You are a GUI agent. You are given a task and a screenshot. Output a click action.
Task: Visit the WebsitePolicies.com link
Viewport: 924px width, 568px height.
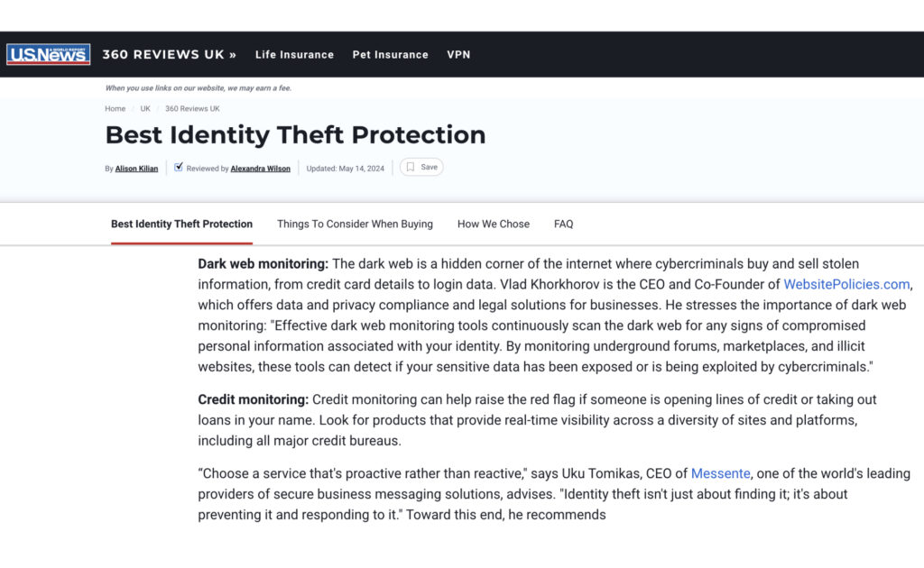[846, 284]
